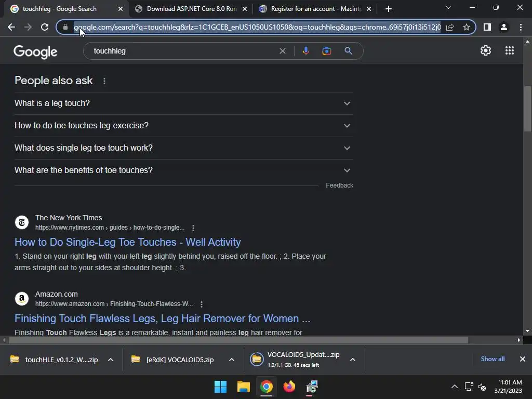Click the amazon.com result URL

click(114, 304)
